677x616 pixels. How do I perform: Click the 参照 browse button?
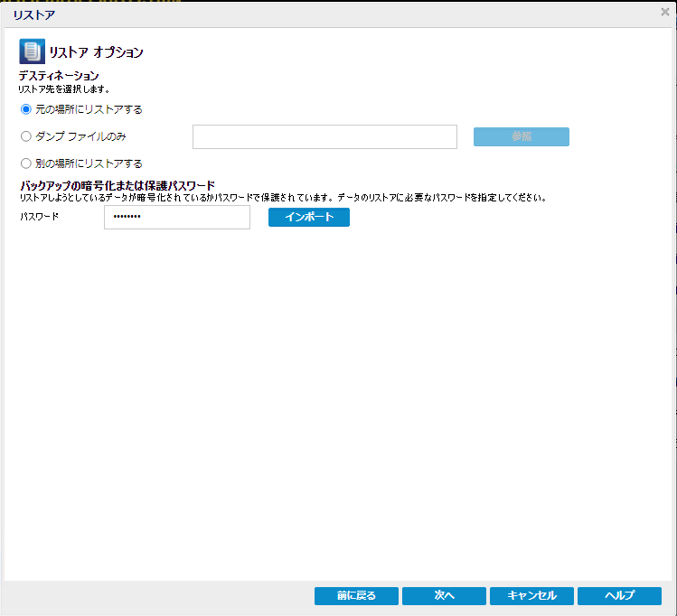point(522,136)
